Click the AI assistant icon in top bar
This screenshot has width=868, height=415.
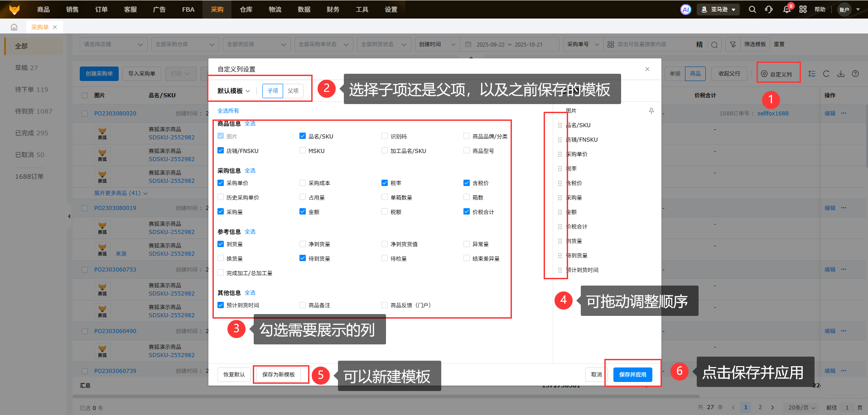click(x=685, y=10)
